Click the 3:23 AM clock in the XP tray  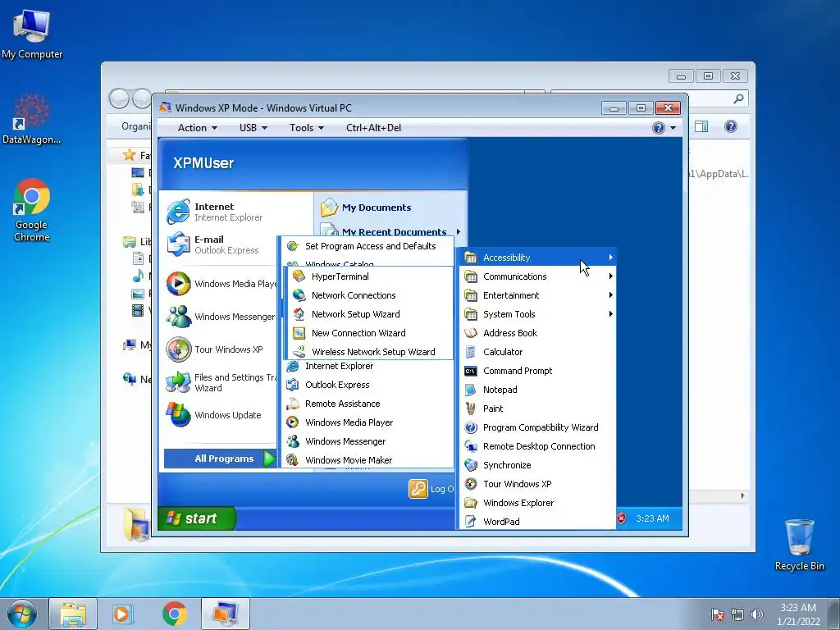(652, 518)
